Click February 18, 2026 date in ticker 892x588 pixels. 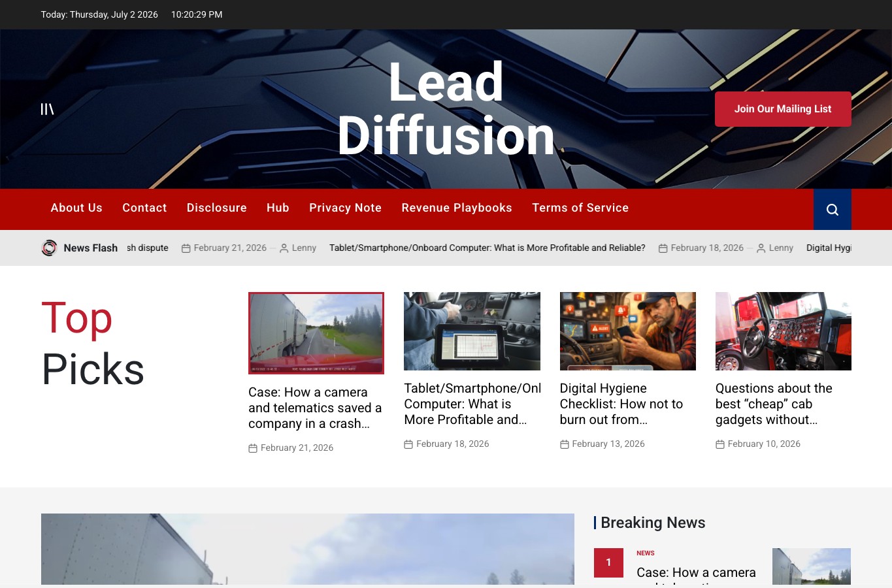(x=707, y=248)
